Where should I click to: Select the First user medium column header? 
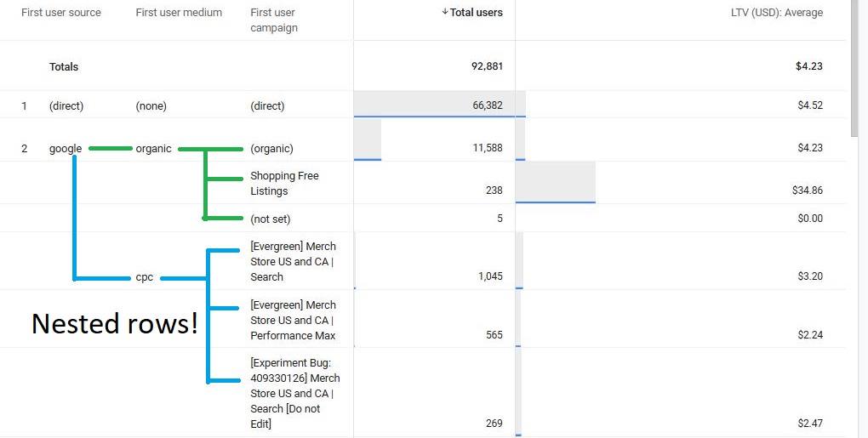179,13
